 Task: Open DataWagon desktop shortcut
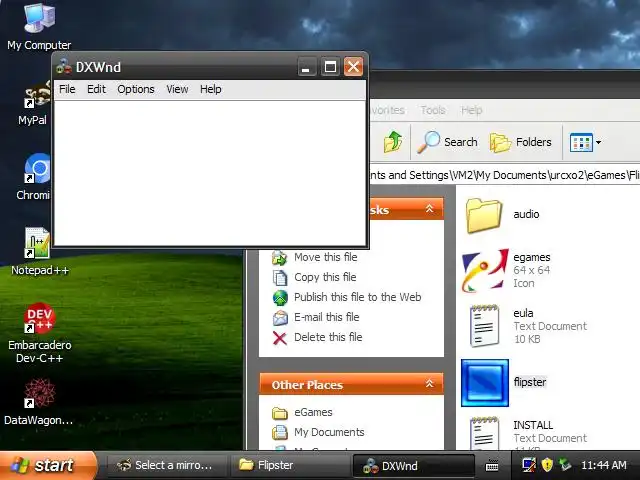(x=39, y=401)
